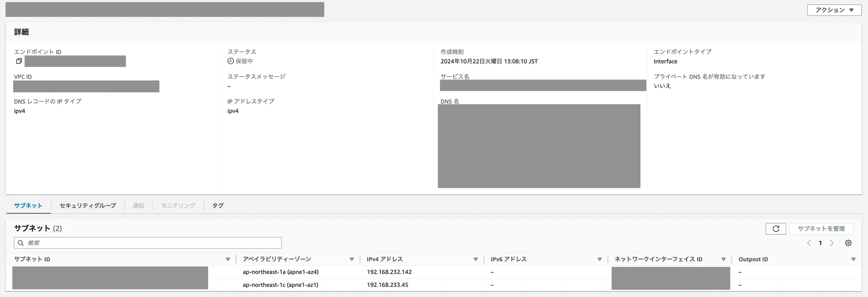Click the pending status clock icon
This screenshot has width=868, height=297.
231,61
